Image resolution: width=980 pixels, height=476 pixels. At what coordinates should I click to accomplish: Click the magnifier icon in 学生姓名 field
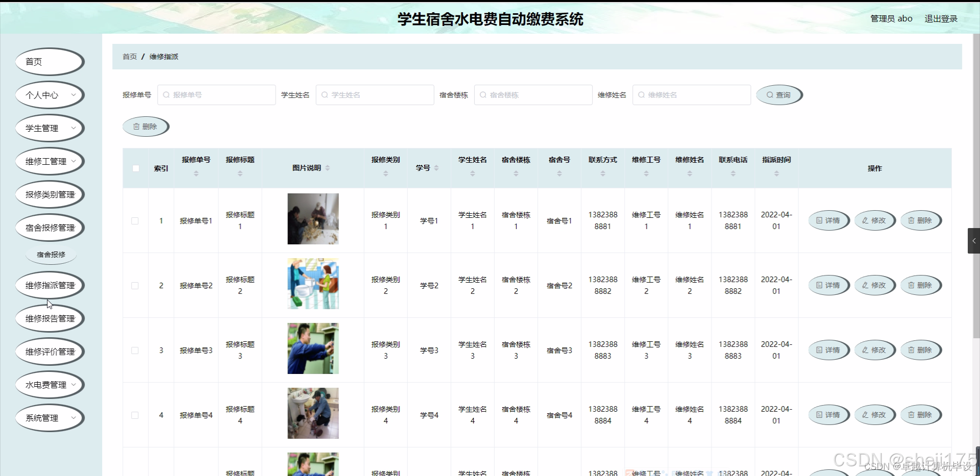[325, 95]
